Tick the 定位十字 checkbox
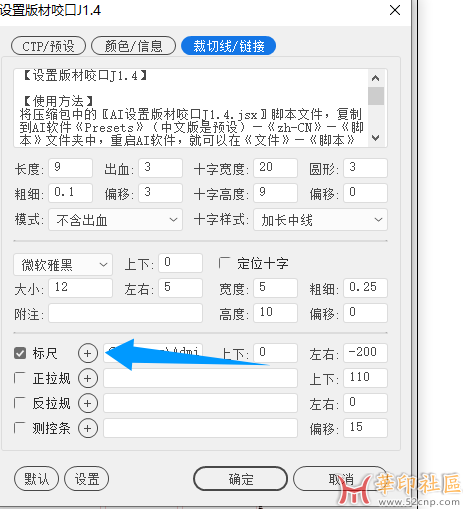The width and height of the screenshot is (464, 509). pos(224,263)
